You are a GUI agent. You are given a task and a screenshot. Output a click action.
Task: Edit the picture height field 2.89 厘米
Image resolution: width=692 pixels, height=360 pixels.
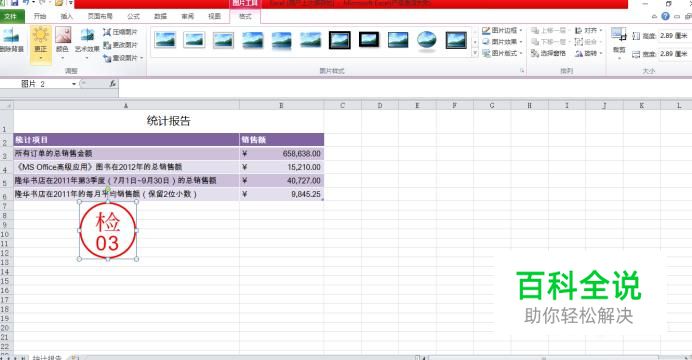click(674, 36)
